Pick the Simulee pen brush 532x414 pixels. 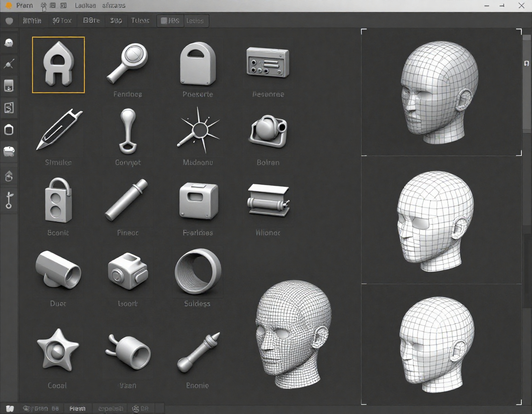pos(59,130)
